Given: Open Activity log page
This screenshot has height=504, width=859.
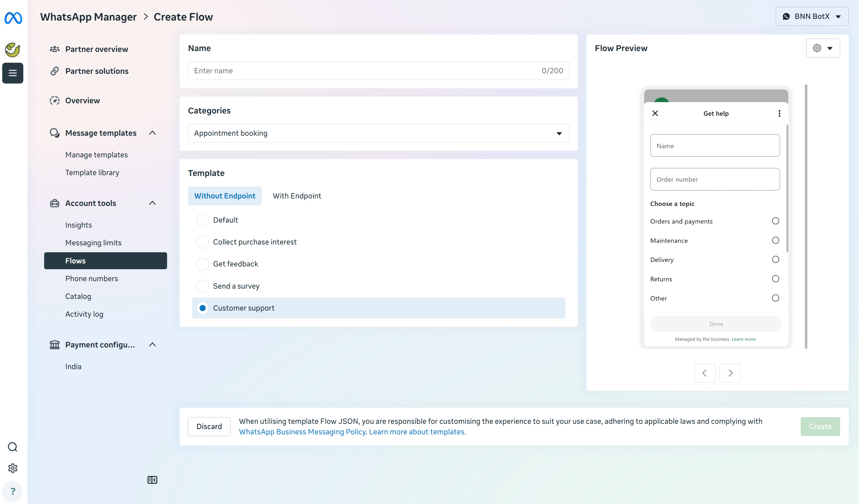Looking at the screenshot, I should pyautogui.click(x=84, y=314).
